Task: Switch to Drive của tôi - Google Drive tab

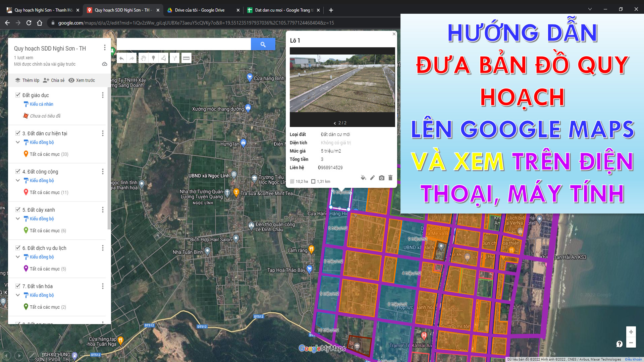Action: point(204,10)
